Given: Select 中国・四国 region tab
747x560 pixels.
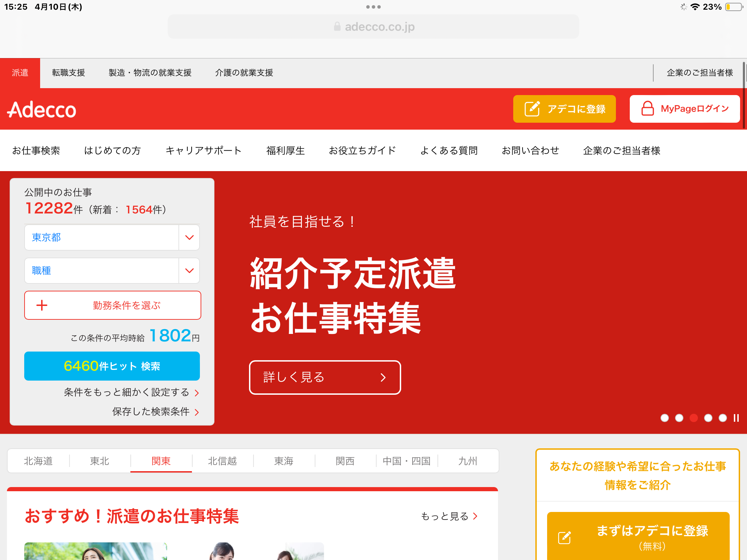Looking at the screenshot, I should (x=407, y=461).
